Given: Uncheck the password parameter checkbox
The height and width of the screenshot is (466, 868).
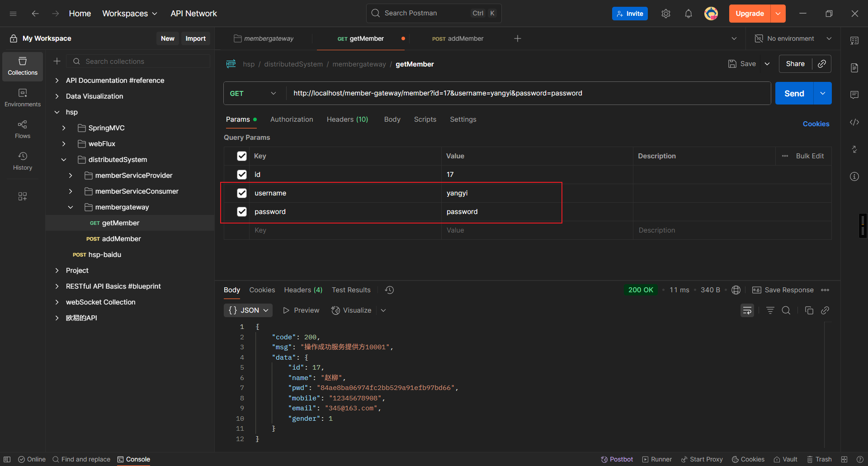Looking at the screenshot, I should (242, 212).
